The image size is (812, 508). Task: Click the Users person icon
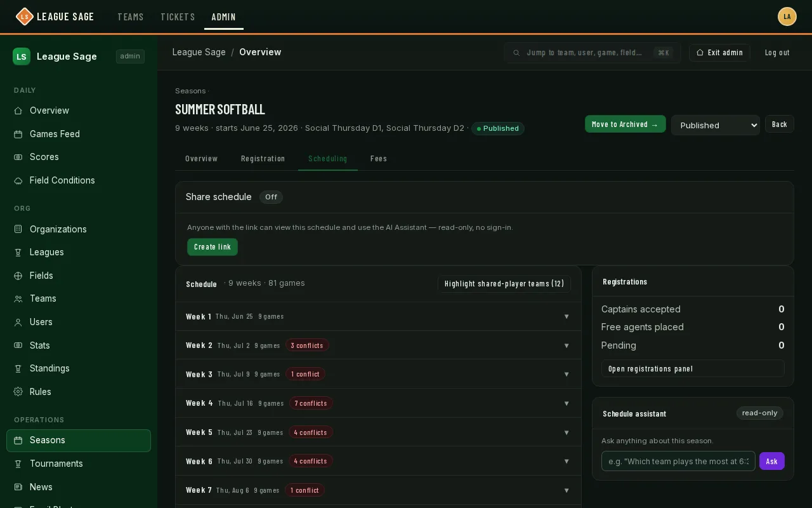click(x=18, y=322)
